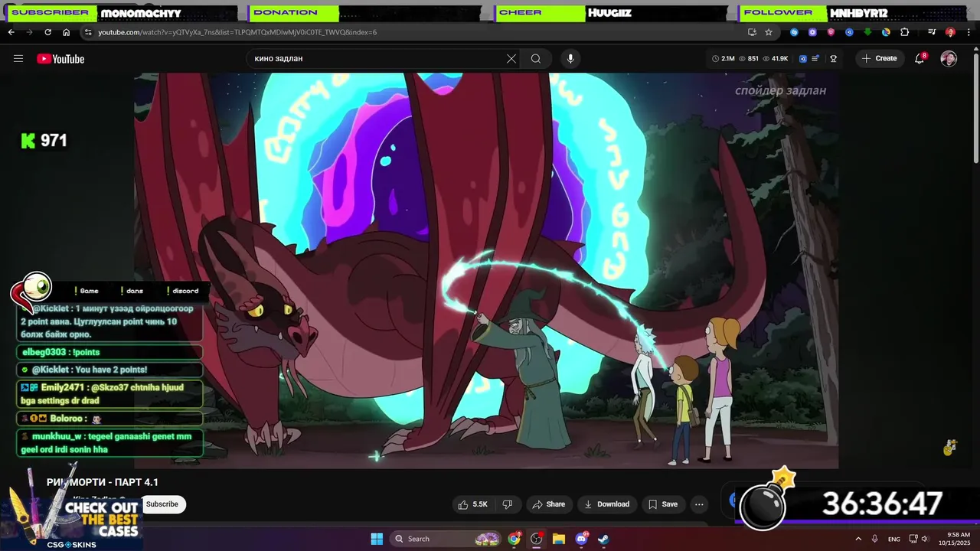Click the tray microphone icon
The width and height of the screenshot is (980, 551).
point(874,539)
